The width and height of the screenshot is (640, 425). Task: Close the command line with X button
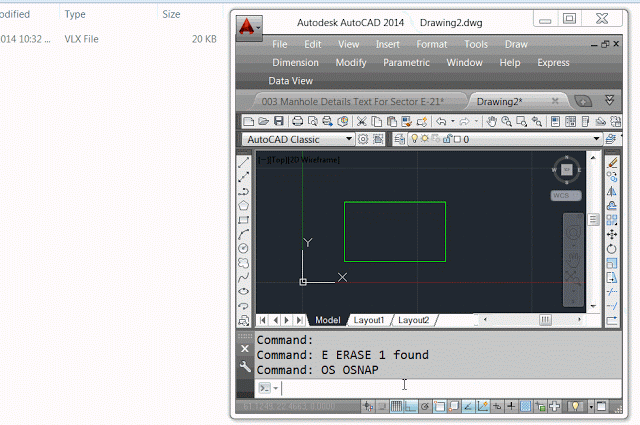coord(245,349)
